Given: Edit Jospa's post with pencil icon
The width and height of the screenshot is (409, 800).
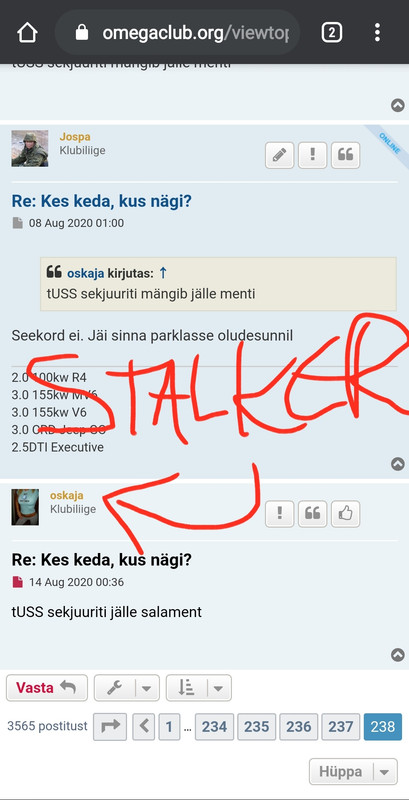Looking at the screenshot, I should (279, 155).
